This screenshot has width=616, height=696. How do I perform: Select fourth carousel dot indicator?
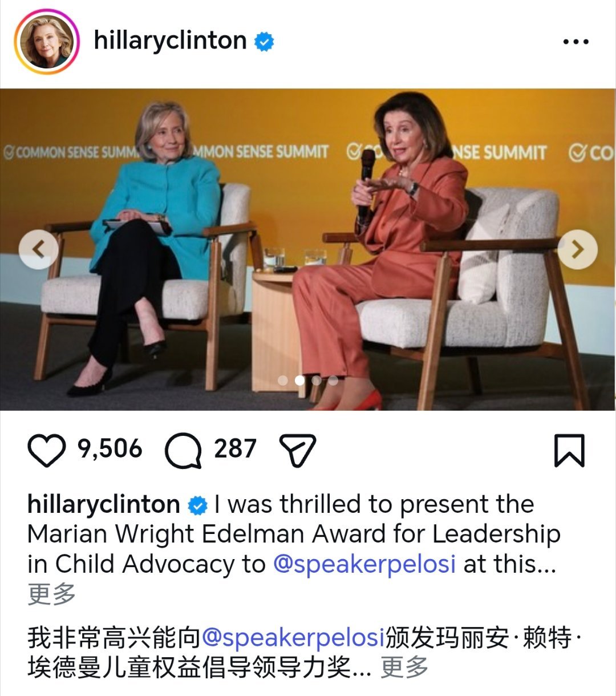point(333,380)
